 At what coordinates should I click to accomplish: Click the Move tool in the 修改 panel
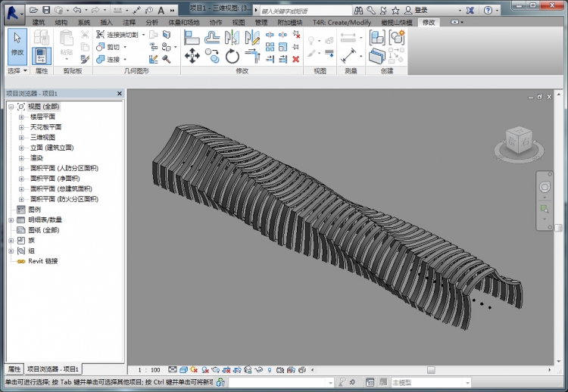[x=192, y=55]
